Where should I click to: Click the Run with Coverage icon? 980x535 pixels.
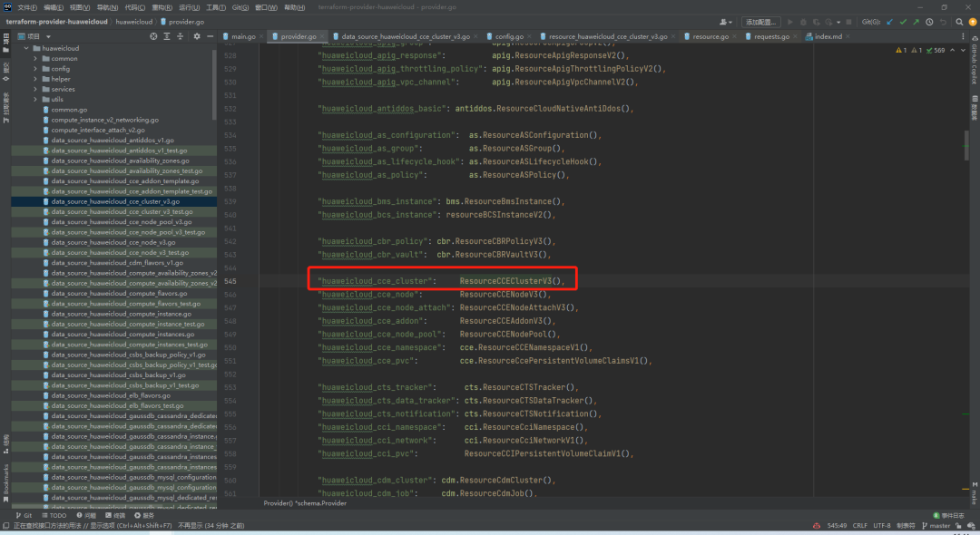tap(817, 22)
